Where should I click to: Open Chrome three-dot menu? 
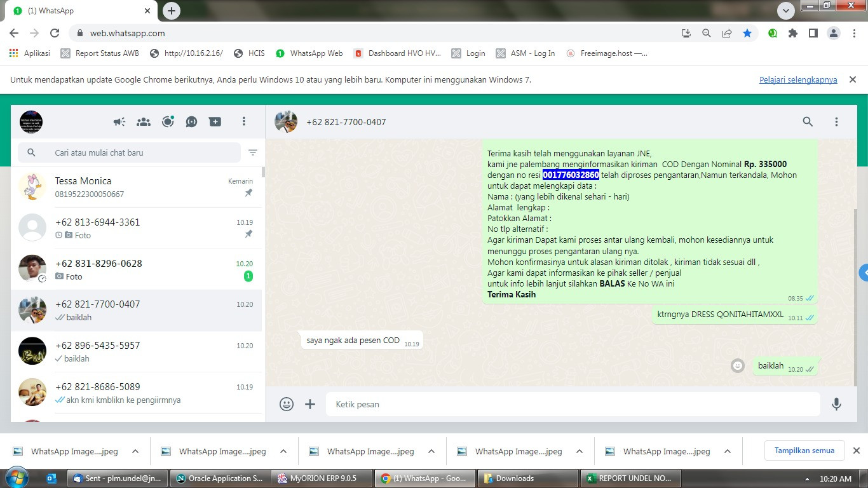(x=854, y=33)
